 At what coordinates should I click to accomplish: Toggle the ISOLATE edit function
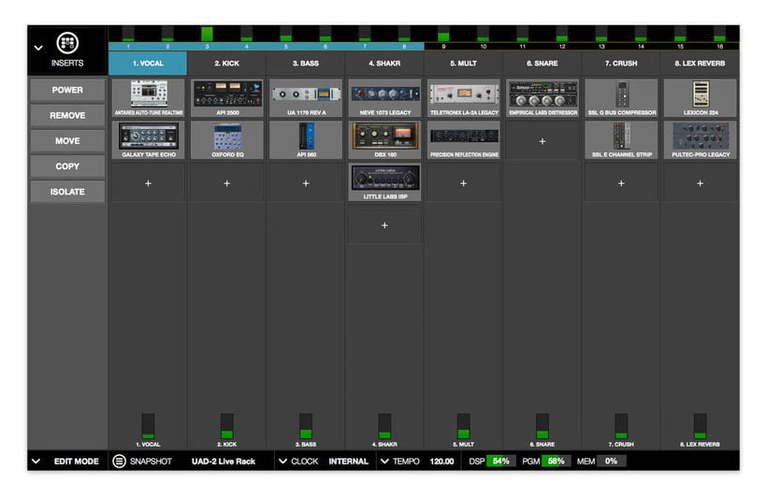click(68, 192)
